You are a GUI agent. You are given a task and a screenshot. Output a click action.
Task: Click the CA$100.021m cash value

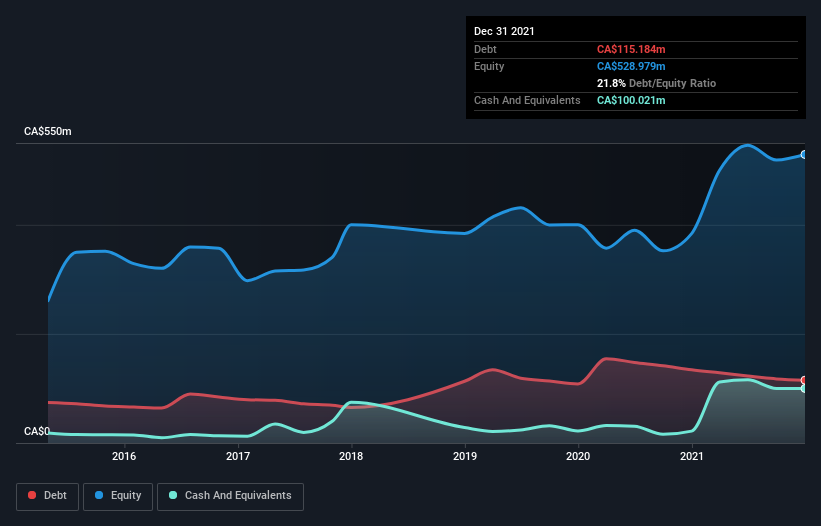click(631, 100)
